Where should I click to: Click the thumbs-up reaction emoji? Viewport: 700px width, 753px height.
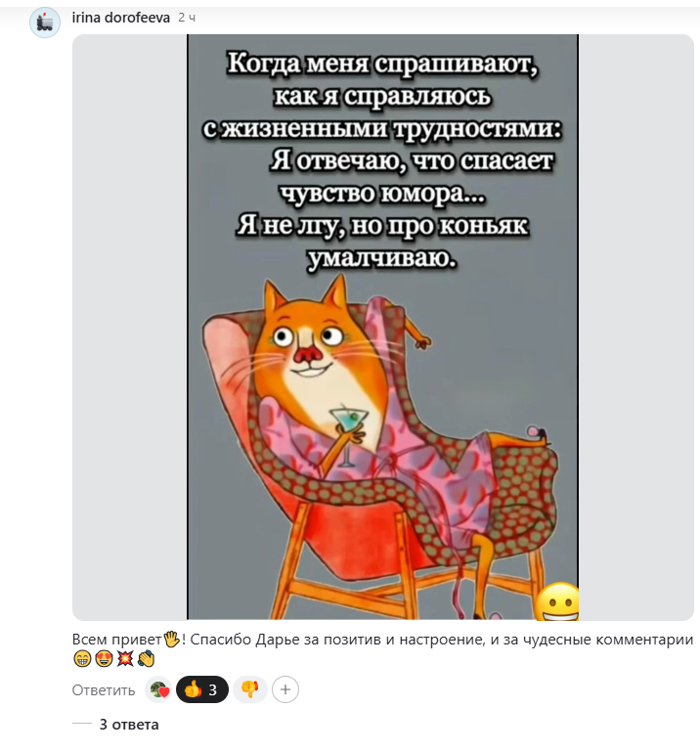click(193, 689)
